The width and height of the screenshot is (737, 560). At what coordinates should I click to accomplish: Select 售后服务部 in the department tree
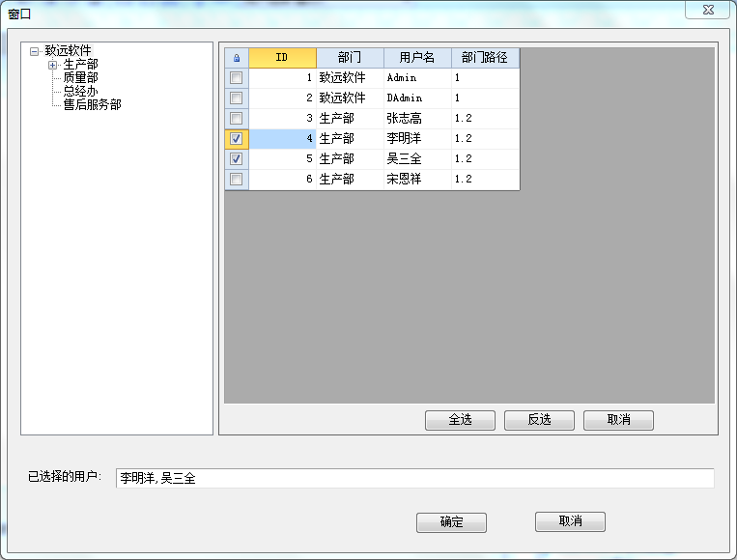(92, 105)
